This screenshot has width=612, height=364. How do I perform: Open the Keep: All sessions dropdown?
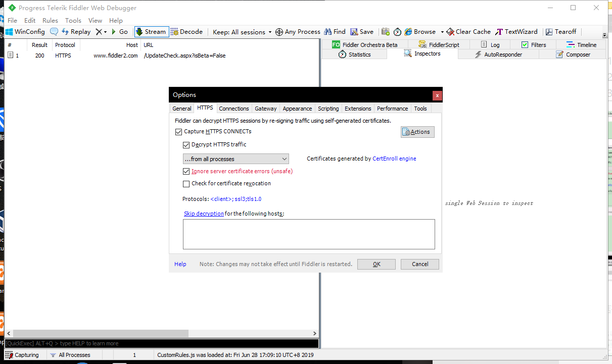coord(242,32)
